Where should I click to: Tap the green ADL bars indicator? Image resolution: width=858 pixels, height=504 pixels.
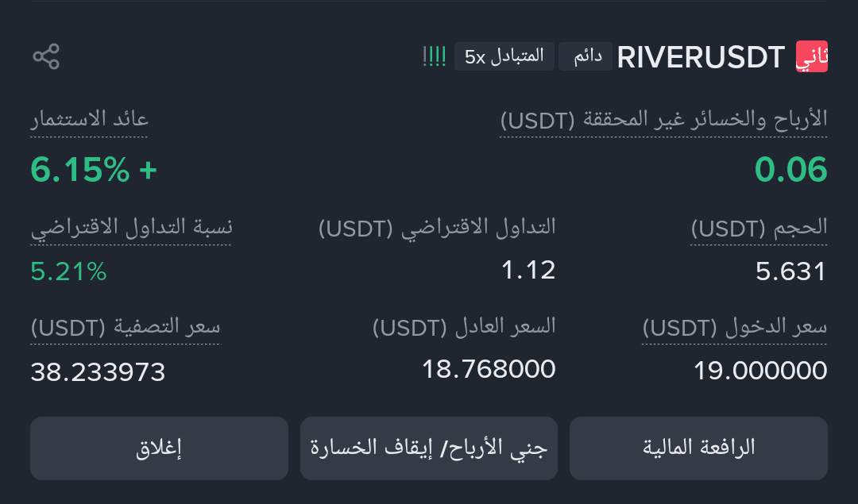click(435, 56)
